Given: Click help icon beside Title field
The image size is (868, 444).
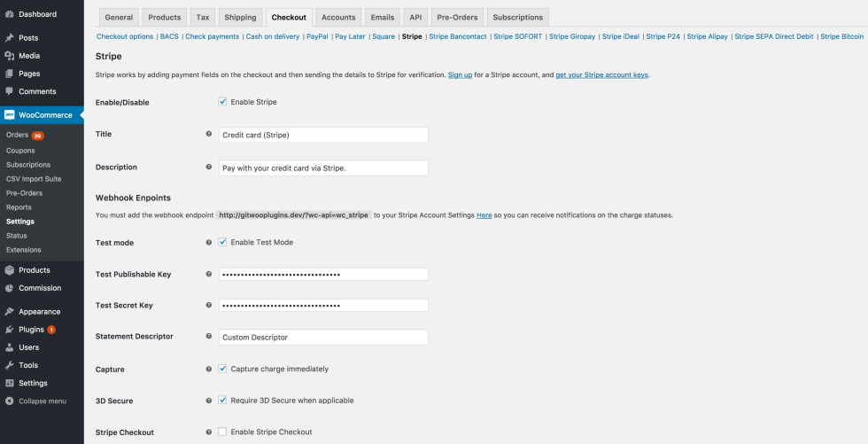Looking at the screenshot, I should 209,134.
